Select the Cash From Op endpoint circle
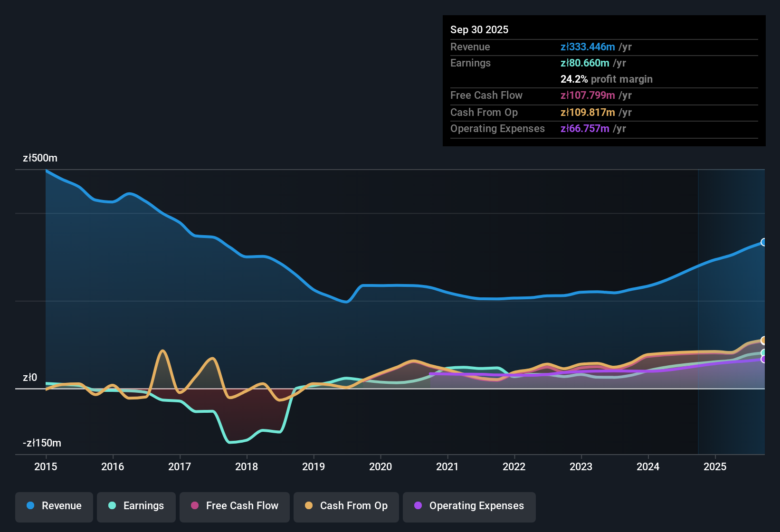780x532 pixels. (763, 340)
